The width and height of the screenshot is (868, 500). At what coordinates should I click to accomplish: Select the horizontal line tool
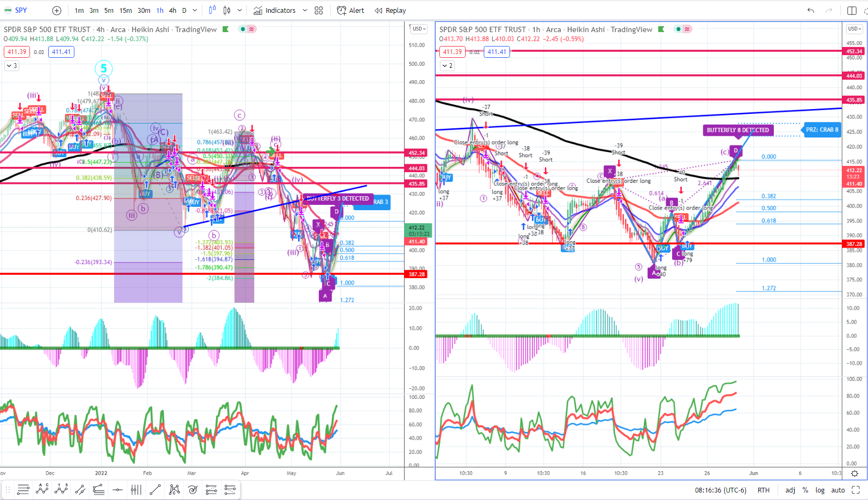118,489
